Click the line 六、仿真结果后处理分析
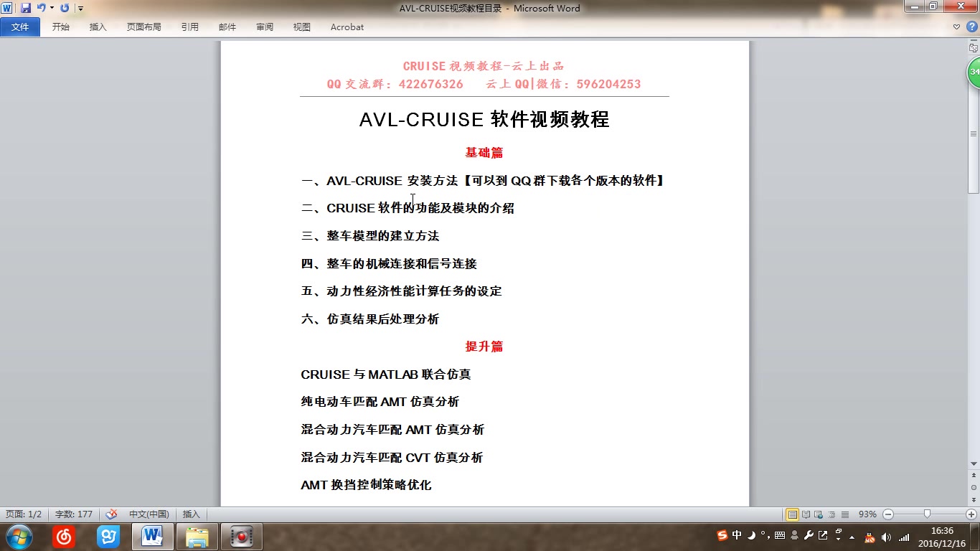 370,319
